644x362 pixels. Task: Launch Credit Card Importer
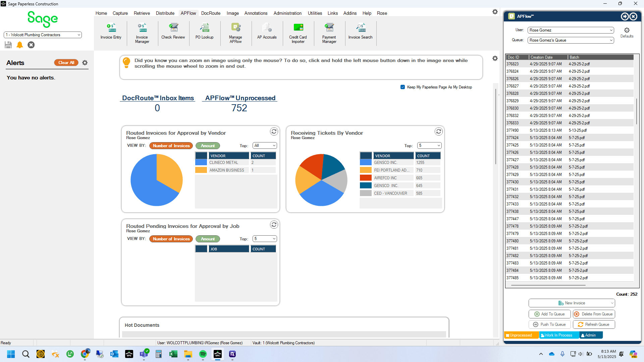298,33
